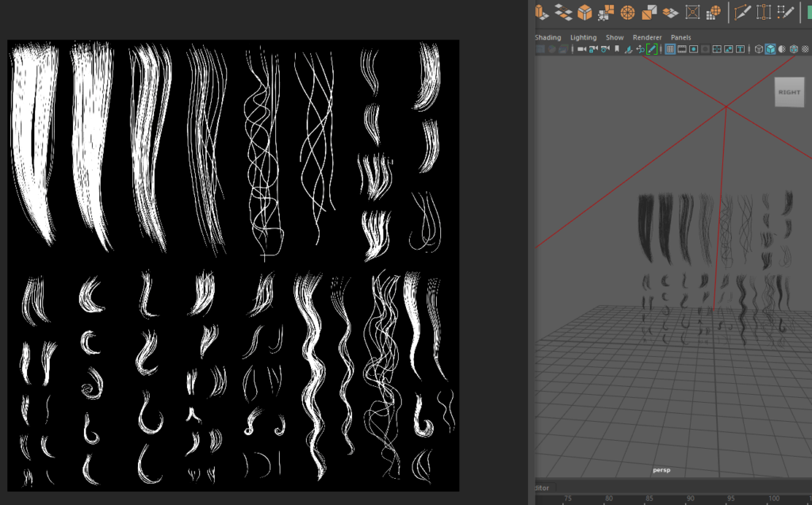Click the RIGHT face of view cube

789,92
